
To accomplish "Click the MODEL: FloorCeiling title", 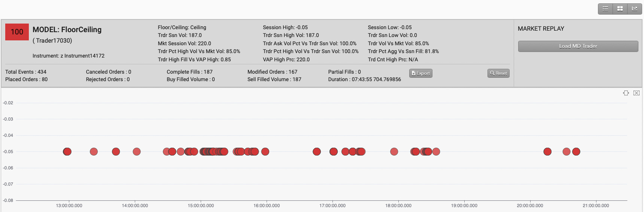I will click(x=67, y=30).
